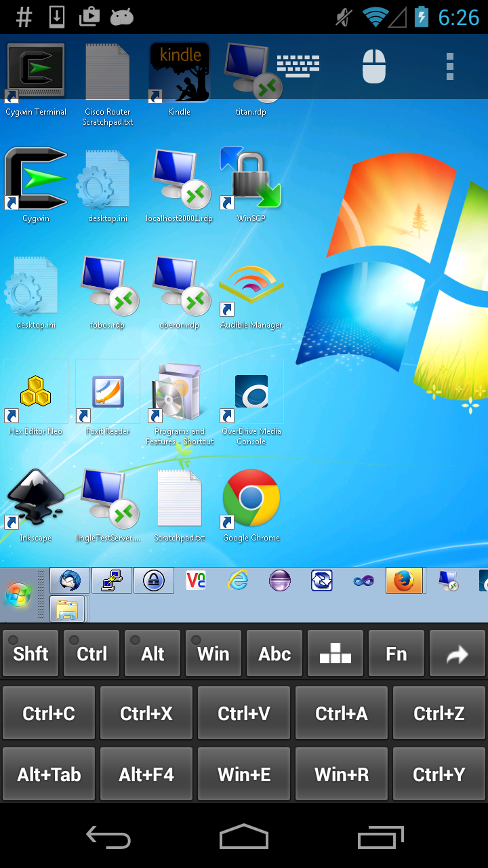Open Scratchpad.txt desktop file
Screen dimensions: 488x868
[x=179, y=505]
